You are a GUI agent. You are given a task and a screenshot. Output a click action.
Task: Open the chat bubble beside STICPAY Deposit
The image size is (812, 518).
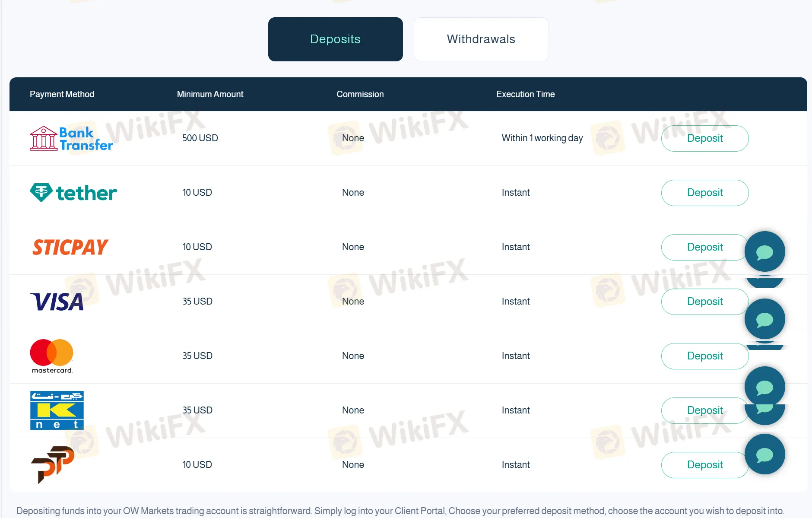(x=765, y=251)
